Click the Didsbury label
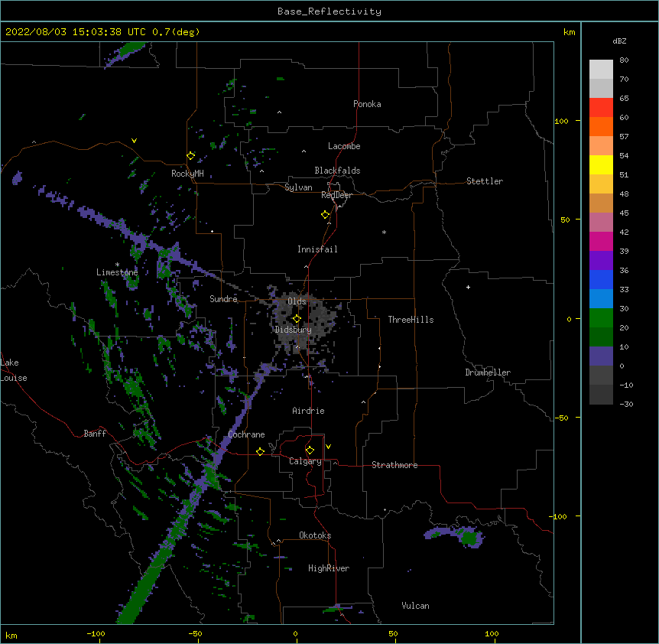 [294, 330]
